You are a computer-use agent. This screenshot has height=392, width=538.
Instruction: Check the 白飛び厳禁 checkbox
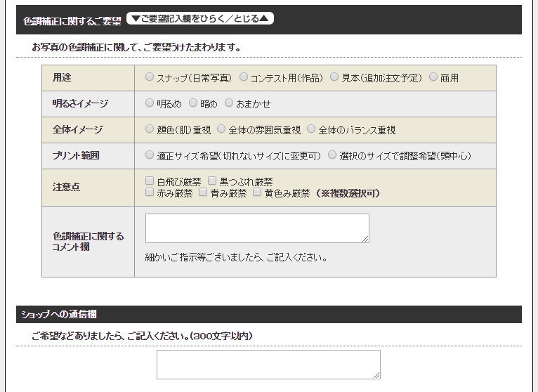150,181
